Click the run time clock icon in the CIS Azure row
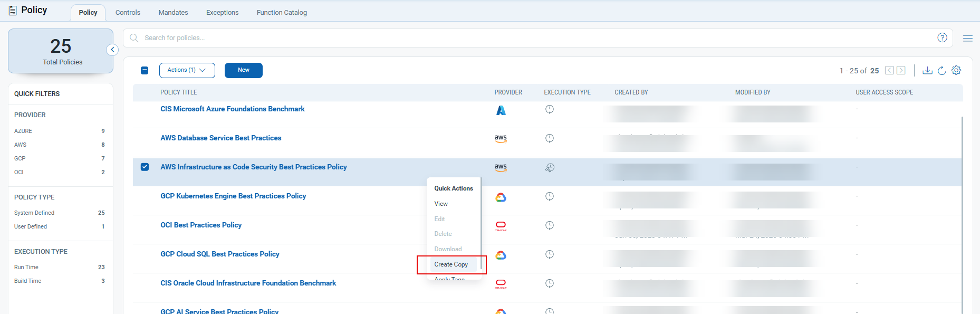The height and width of the screenshot is (314, 980). 550,109
